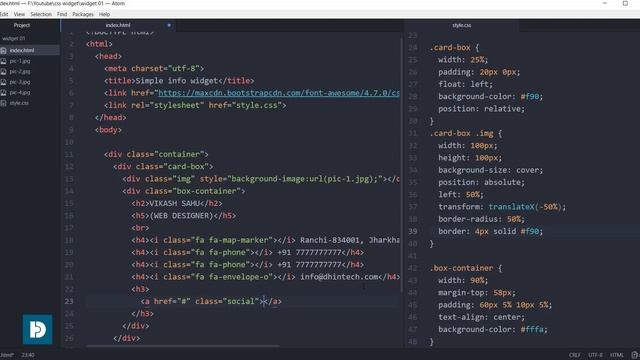The height and width of the screenshot is (360, 640).
Task: Click line number 23 in index.html gutter
Action: [x=69, y=301]
